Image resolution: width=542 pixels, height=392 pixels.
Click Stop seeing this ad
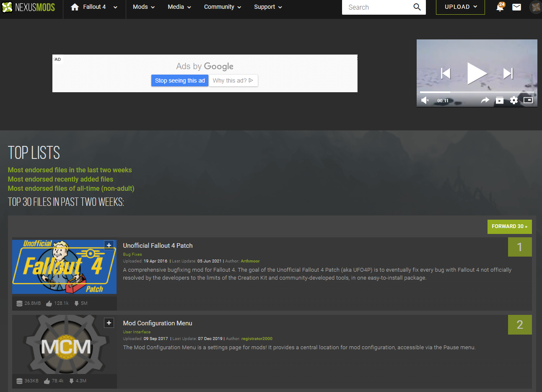point(180,80)
